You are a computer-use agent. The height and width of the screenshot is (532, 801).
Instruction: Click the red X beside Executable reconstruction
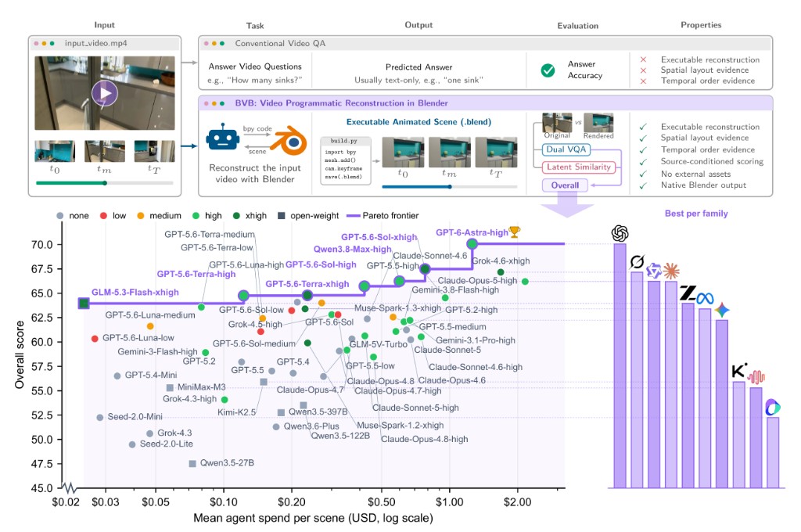click(x=643, y=59)
